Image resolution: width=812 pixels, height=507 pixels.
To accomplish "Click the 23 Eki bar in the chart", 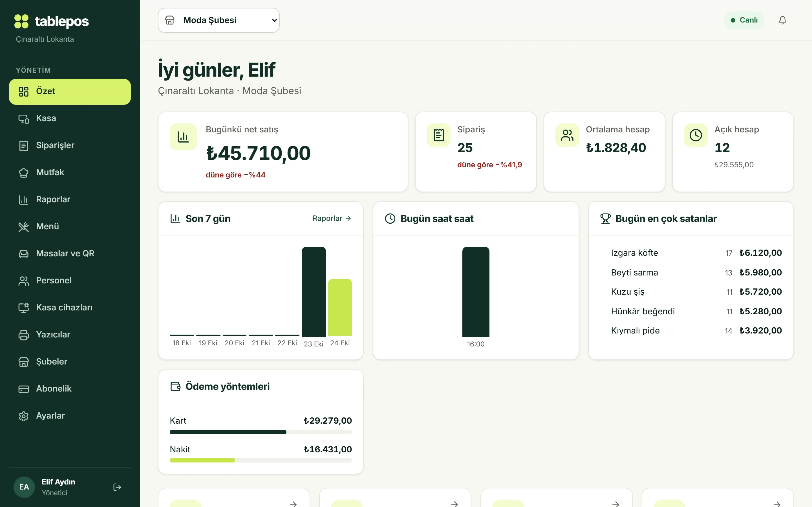I will [x=314, y=292].
